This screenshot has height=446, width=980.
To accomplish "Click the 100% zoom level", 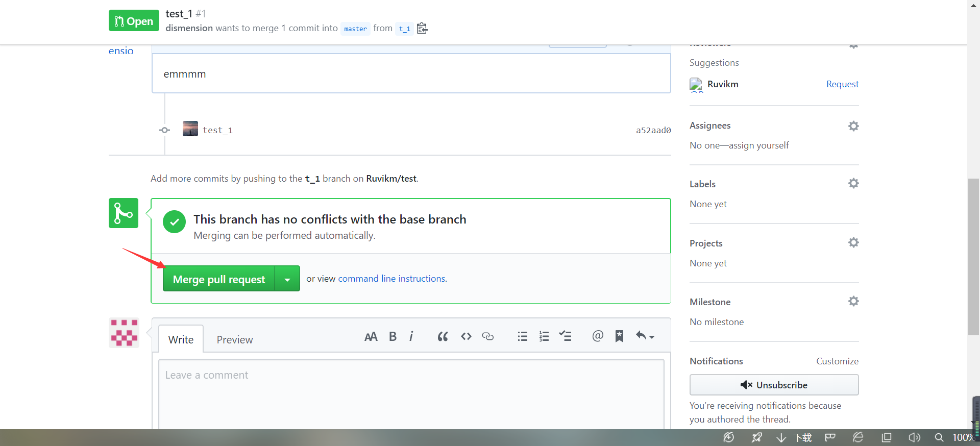I will click(963, 438).
